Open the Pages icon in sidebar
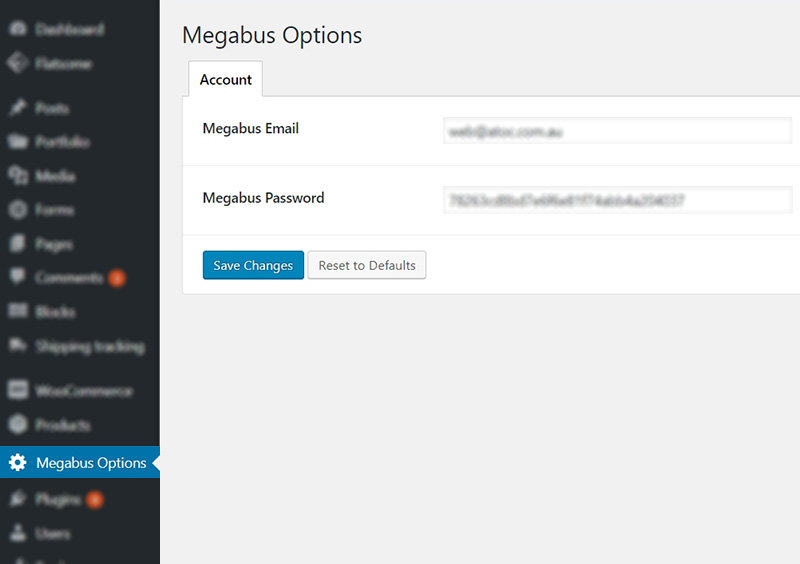 coord(18,243)
